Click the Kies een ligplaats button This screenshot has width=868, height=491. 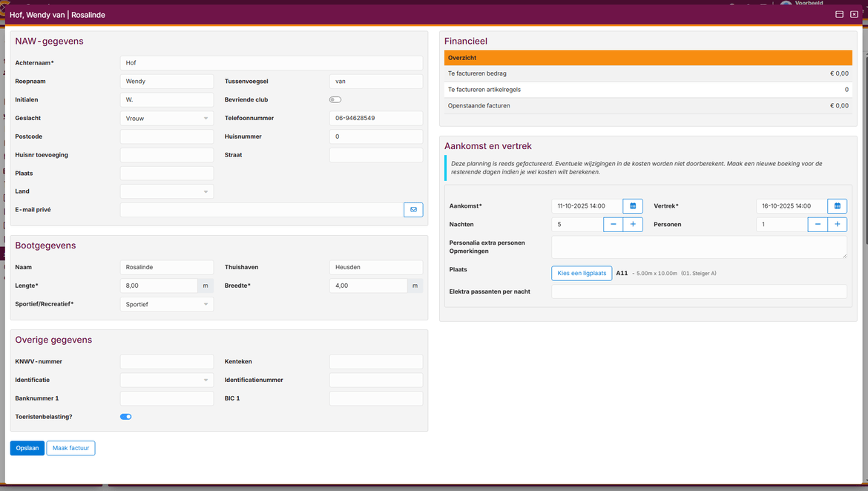coord(581,273)
